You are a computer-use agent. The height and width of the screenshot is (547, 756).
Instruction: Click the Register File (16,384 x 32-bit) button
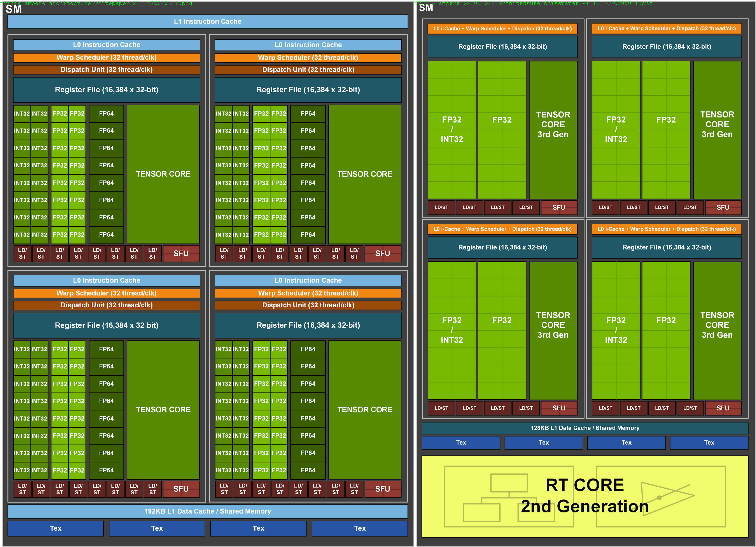click(106, 89)
